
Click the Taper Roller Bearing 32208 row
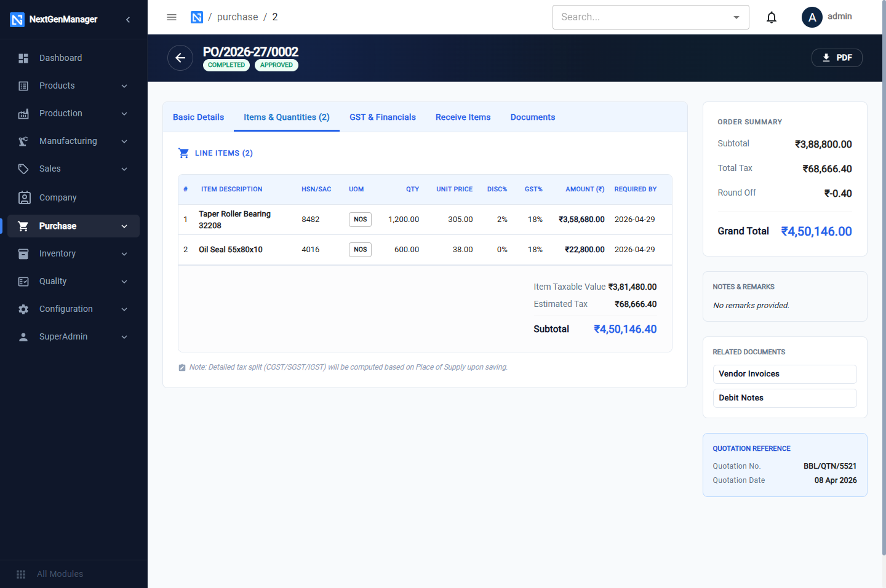[425, 220]
